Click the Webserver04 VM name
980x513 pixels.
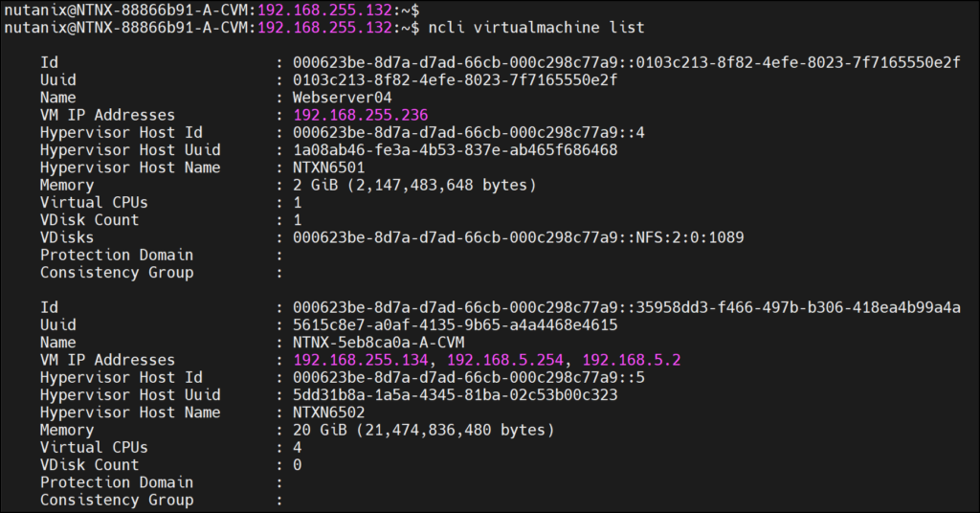[x=342, y=98]
